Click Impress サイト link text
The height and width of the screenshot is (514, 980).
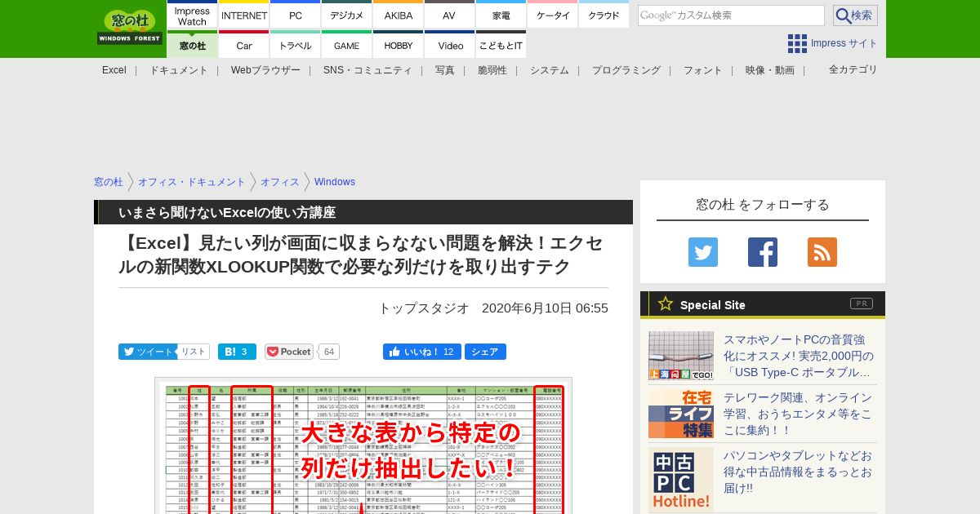tap(844, 43)
